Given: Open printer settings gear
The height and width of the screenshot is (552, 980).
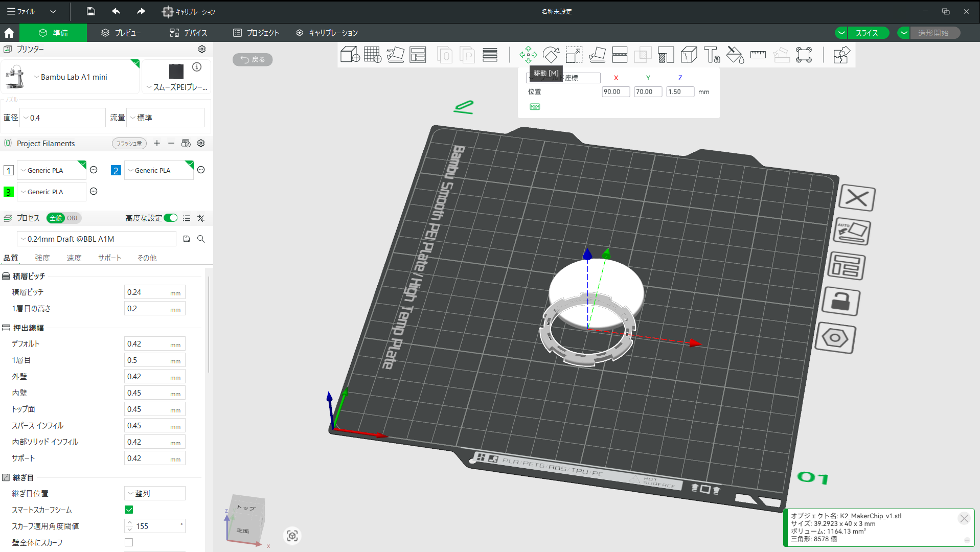Looking at the screenshot, I should (202, 49).
